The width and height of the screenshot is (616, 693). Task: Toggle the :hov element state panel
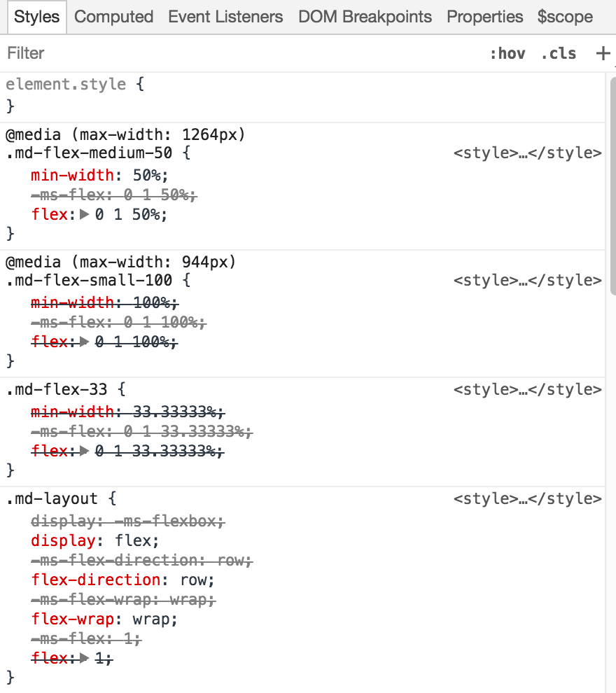[507, 53]
